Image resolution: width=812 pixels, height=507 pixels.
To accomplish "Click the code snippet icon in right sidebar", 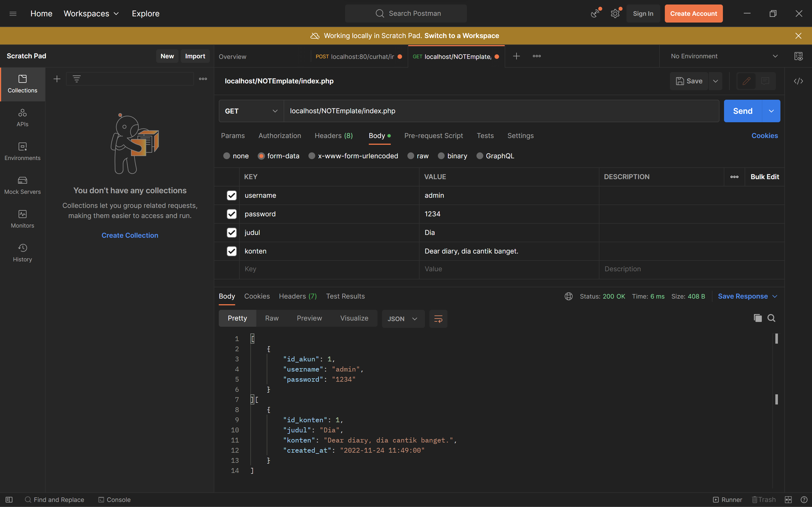I will [x=798, y=81].
